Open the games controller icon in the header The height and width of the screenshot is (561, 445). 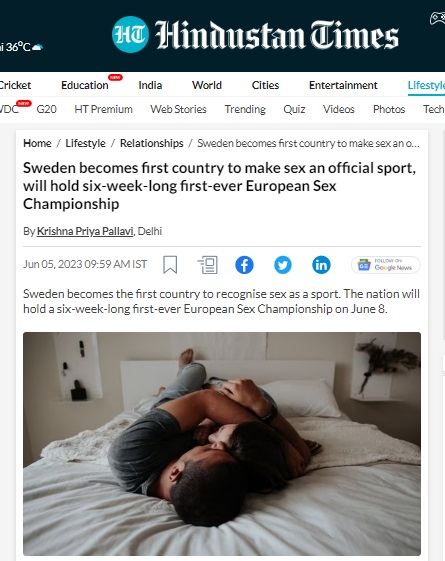point(437,18)
